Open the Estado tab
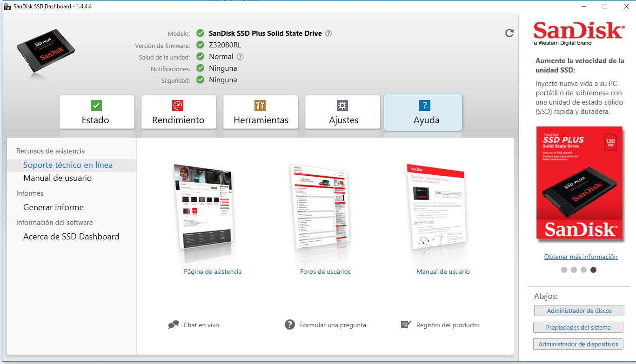Image resolution: width=636 pixels, height=364 pixels. pos(97,112)
